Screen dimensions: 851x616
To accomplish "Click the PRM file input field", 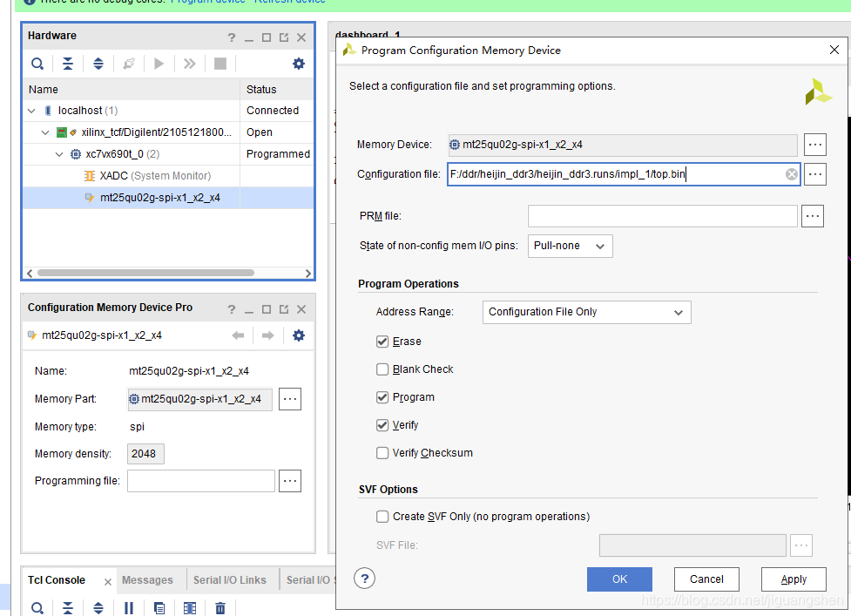I will point(662,216).
